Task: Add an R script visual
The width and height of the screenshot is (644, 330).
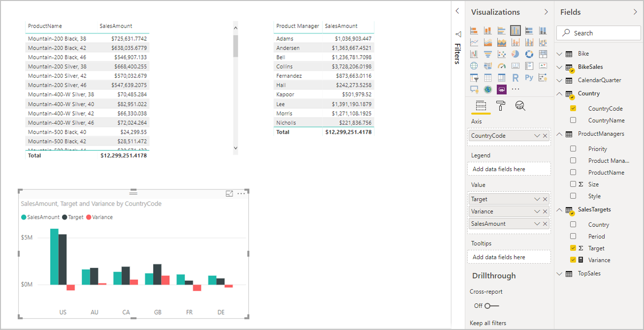Action: (x=515, y=77)
